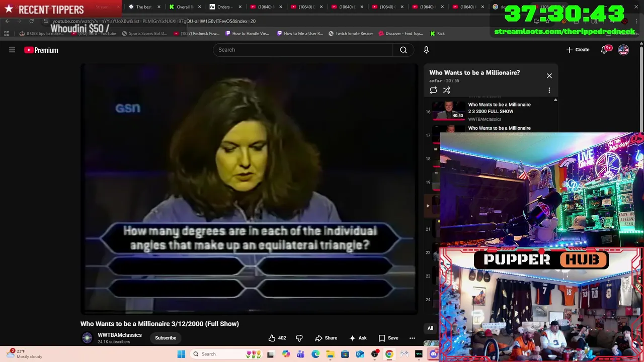
Task: Open Microsoft Teams taskbar icon
Action: coord(300,354)
